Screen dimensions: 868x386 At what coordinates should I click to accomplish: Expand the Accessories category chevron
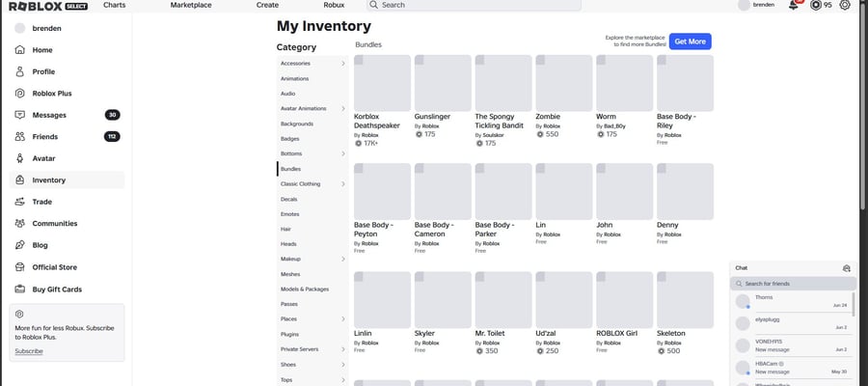click(343, 64)
